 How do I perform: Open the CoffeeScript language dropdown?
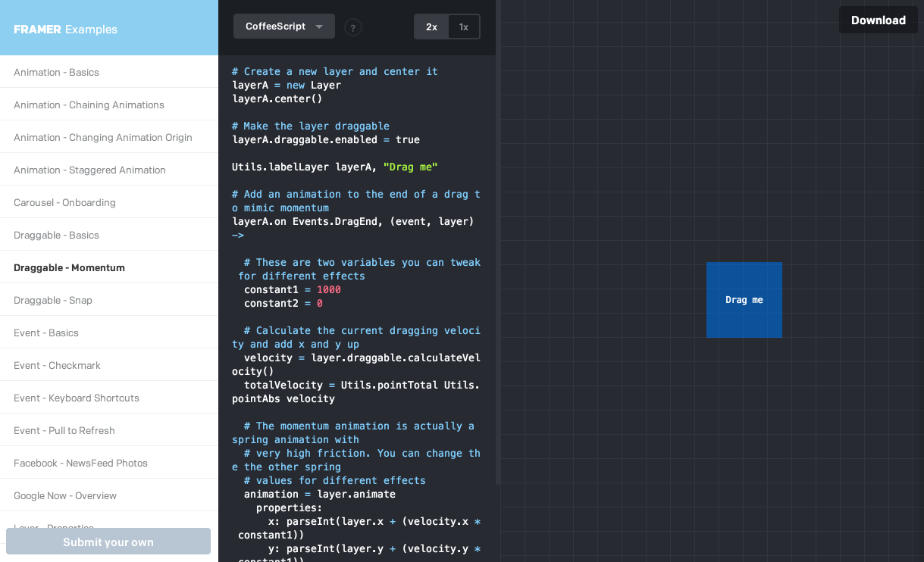click(283, 26)
